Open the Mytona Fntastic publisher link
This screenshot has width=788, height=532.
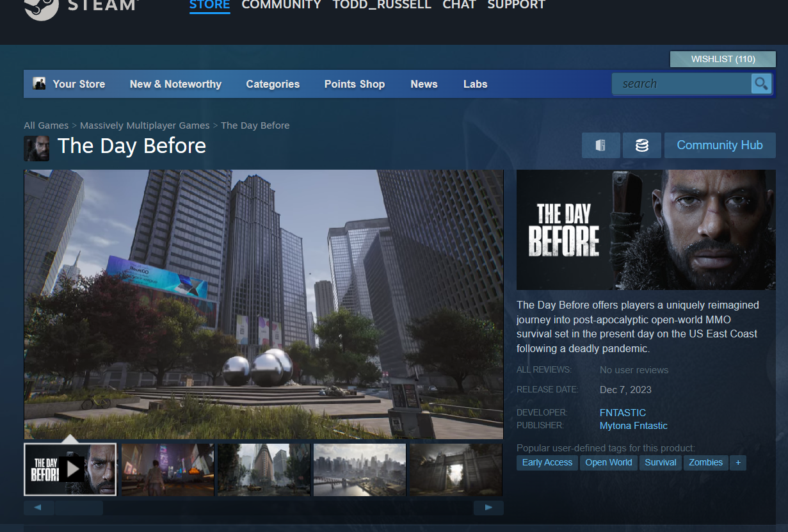pos(634,426)
